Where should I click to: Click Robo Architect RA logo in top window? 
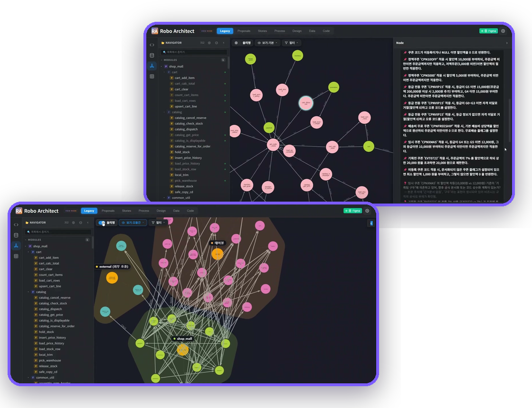pos(155,31)
